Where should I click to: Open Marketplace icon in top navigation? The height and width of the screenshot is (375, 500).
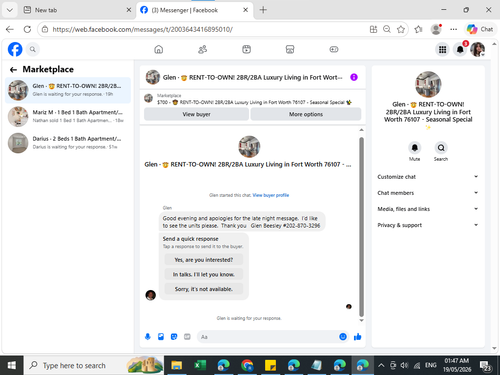point(290,49)
